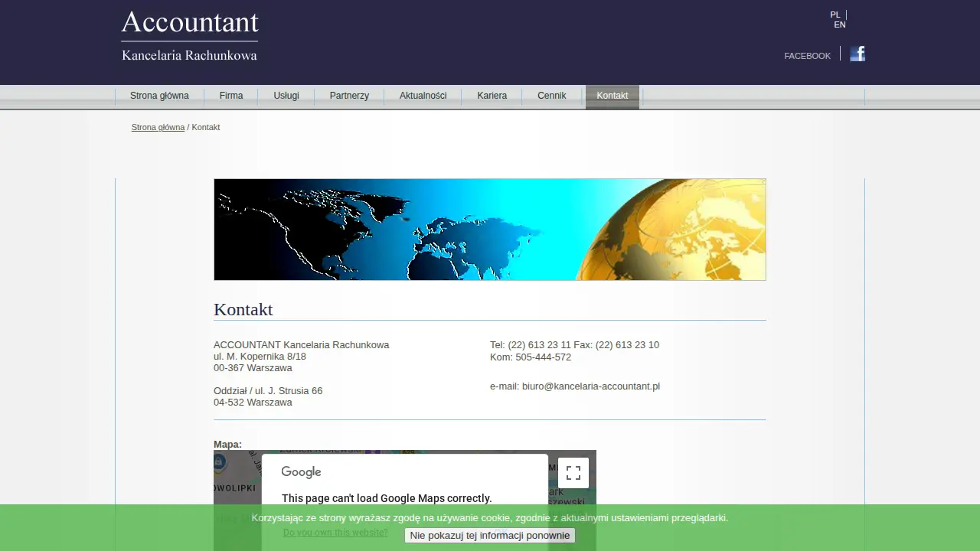980x551 pixels.
Task: Open the Aktualności menu item
Action: [423, 96]
